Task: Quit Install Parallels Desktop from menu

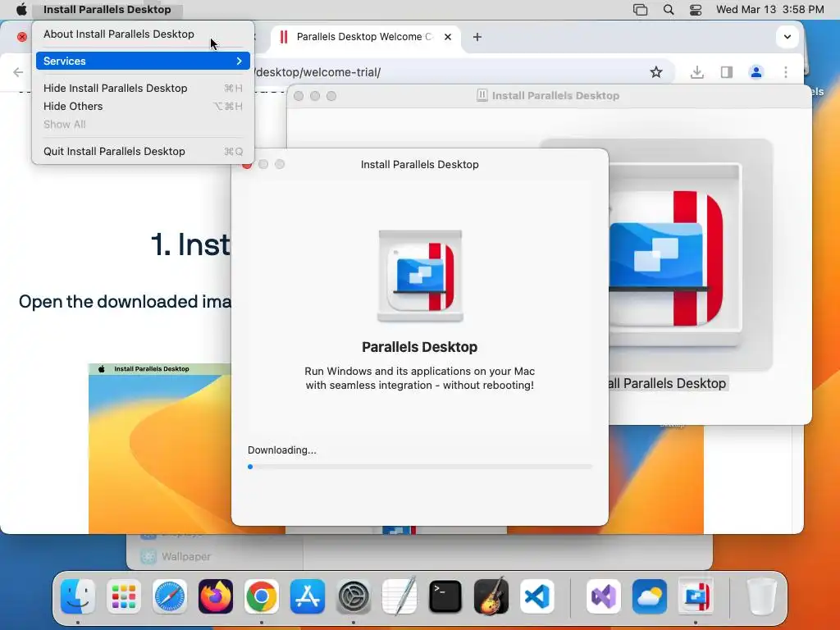Action: (x=143, y=151)
